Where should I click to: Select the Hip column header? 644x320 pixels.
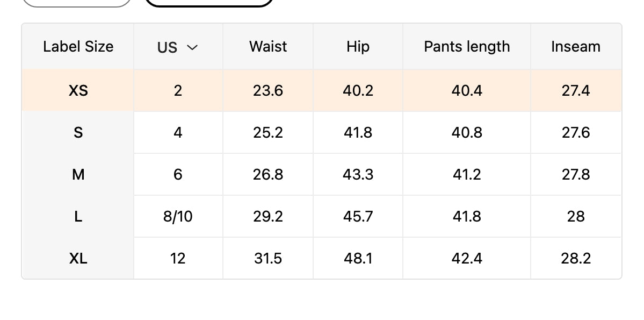(358, 47)
